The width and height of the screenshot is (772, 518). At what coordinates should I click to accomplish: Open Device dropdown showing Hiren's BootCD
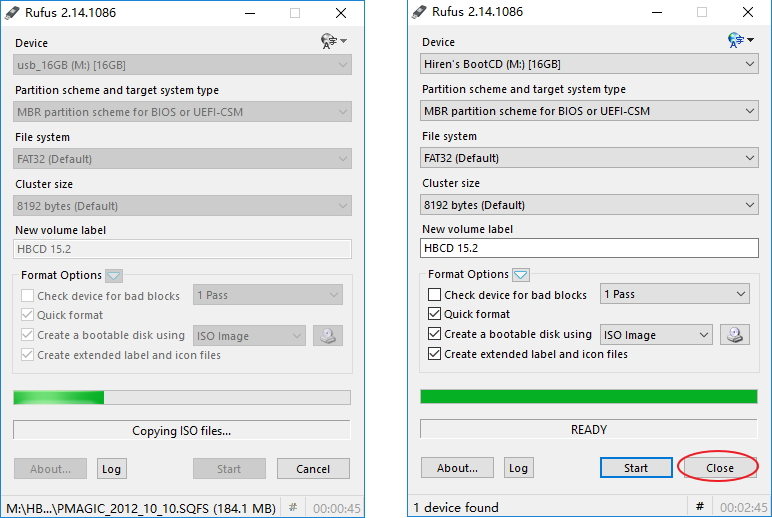click(x=589, y=64)
